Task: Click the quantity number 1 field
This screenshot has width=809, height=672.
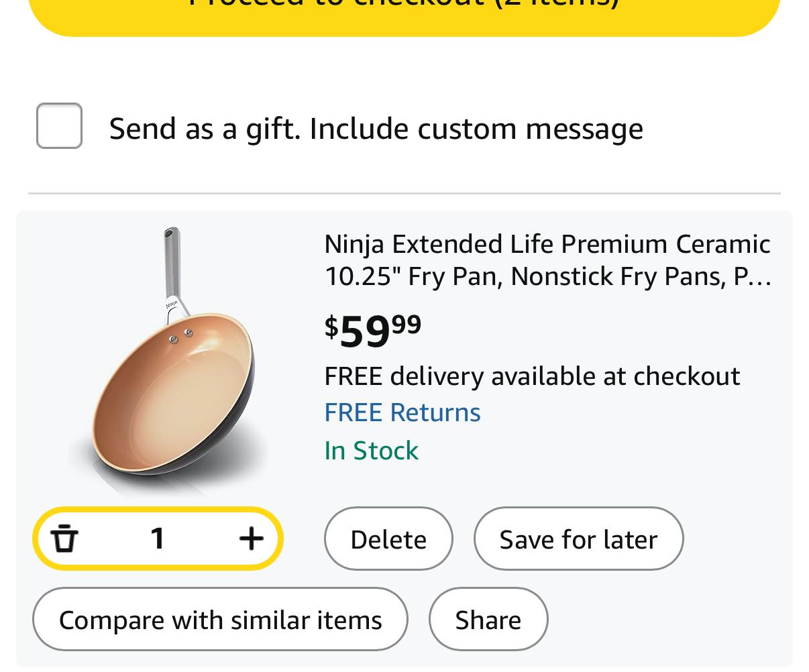Action: 158,538
